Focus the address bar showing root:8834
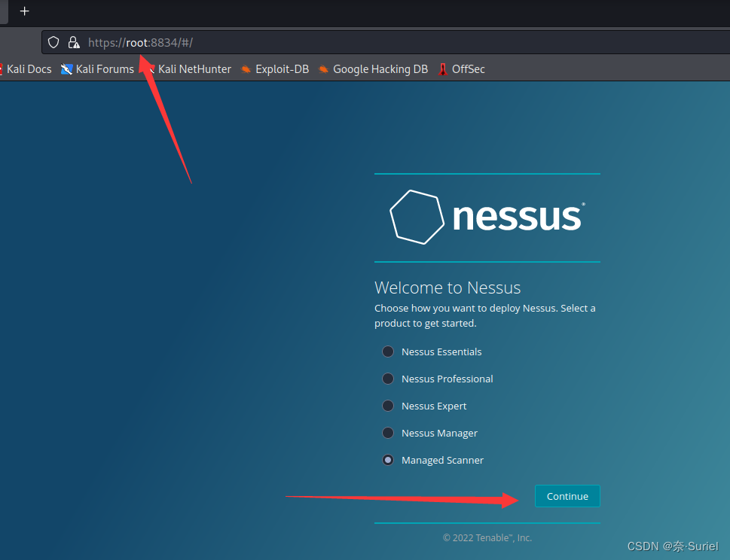 tap(386, 42)
